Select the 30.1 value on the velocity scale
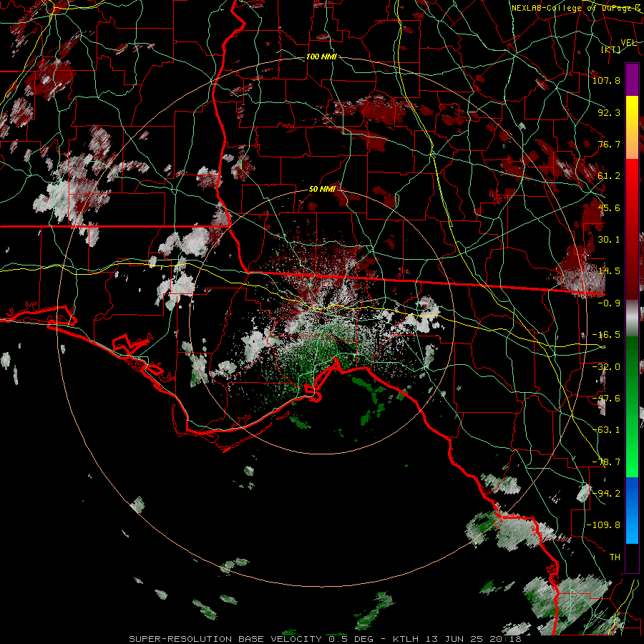This screenshot has height=644, width=644. (x=609, y=240)
